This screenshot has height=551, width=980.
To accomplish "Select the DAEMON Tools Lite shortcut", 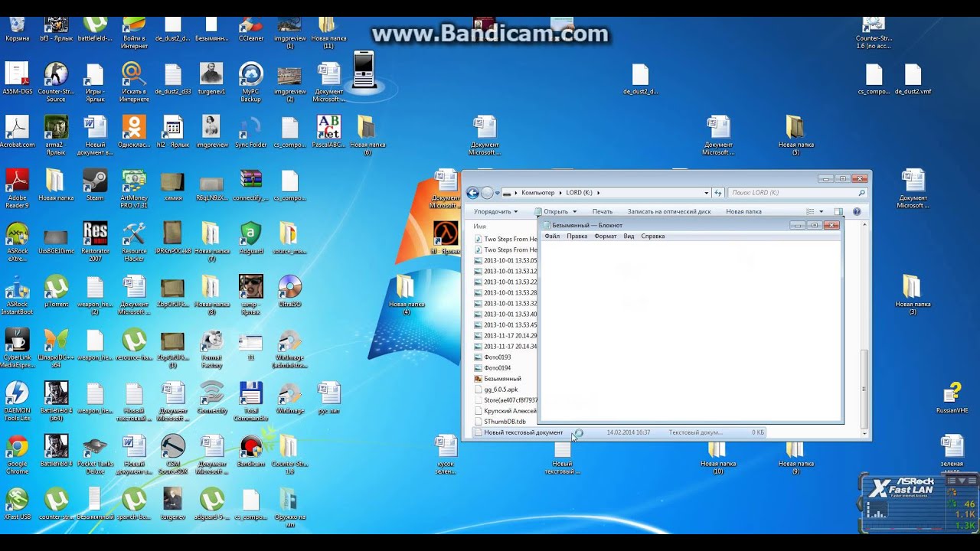I will (x=17, y=401).
